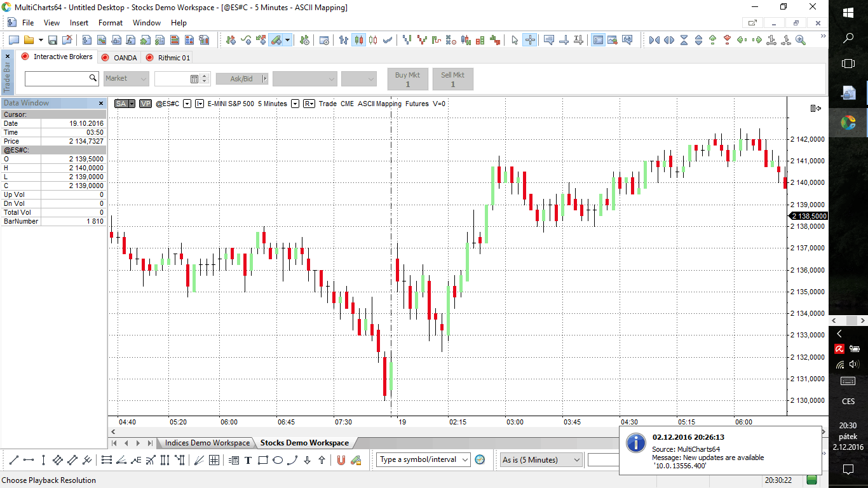Select the rectangle drawing tool
This screenshot has height=488, width=868.
pos(263,460)
